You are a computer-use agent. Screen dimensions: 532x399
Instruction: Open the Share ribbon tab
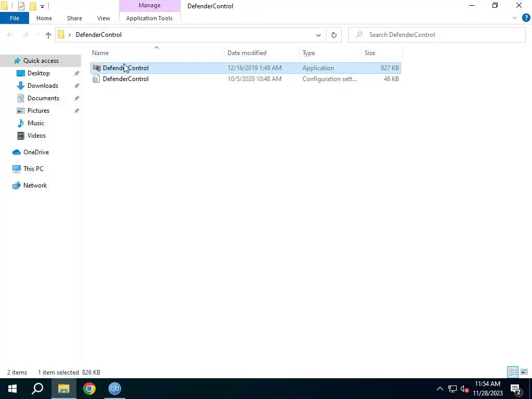pos(74,18)
